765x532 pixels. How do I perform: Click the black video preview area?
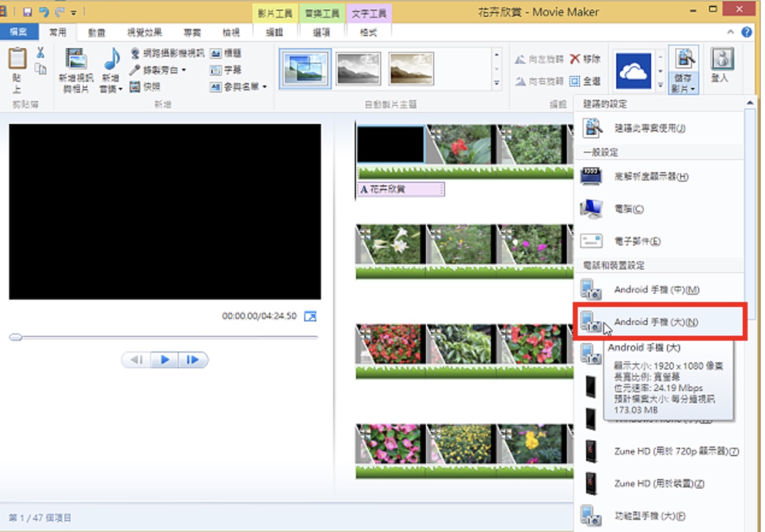(x=165, y=212)
